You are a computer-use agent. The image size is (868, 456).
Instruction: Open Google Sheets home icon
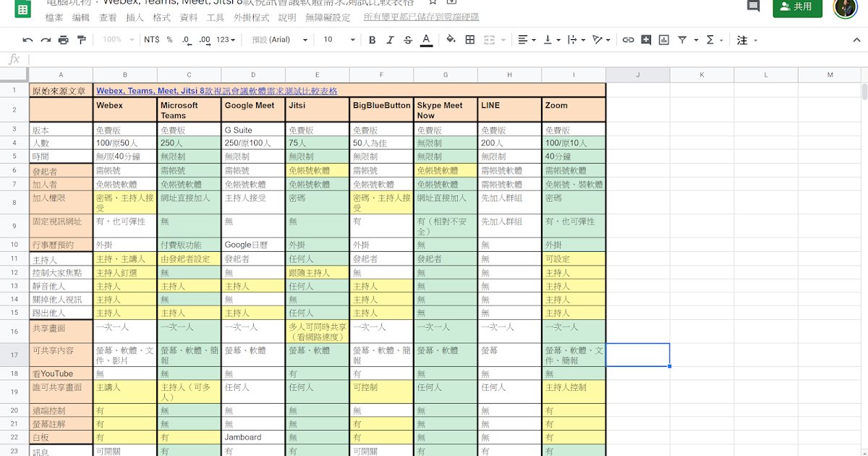tap(22, 8)
